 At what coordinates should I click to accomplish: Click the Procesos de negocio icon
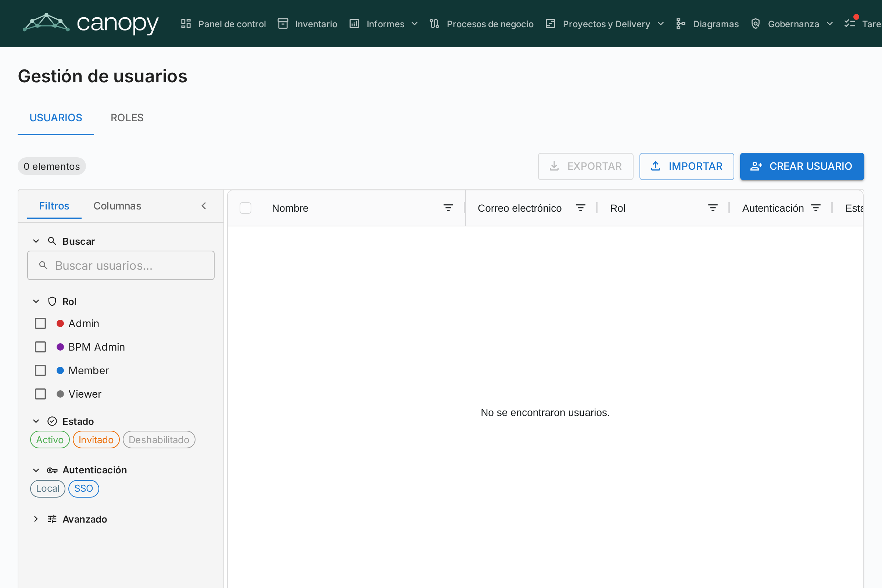434,24
